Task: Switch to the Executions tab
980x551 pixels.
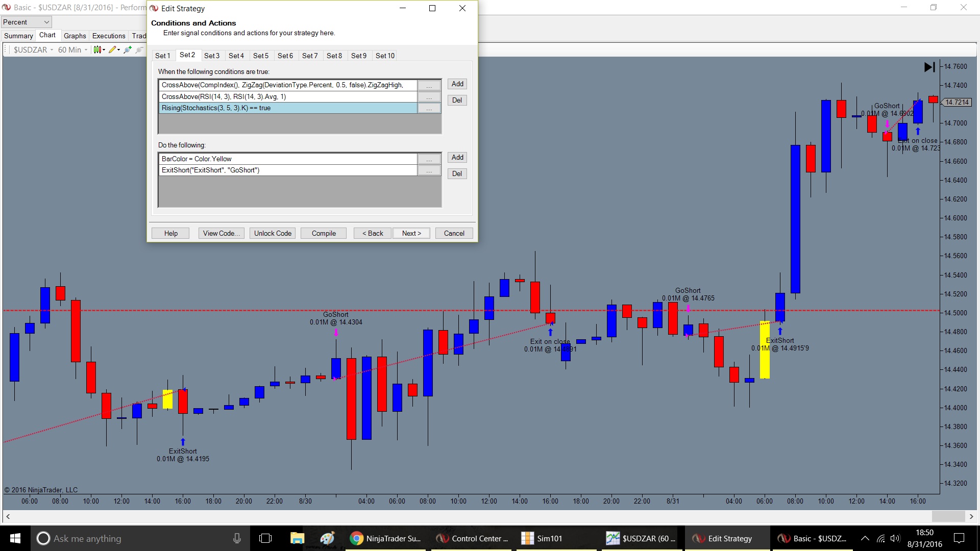Action: tap(109, 36)
